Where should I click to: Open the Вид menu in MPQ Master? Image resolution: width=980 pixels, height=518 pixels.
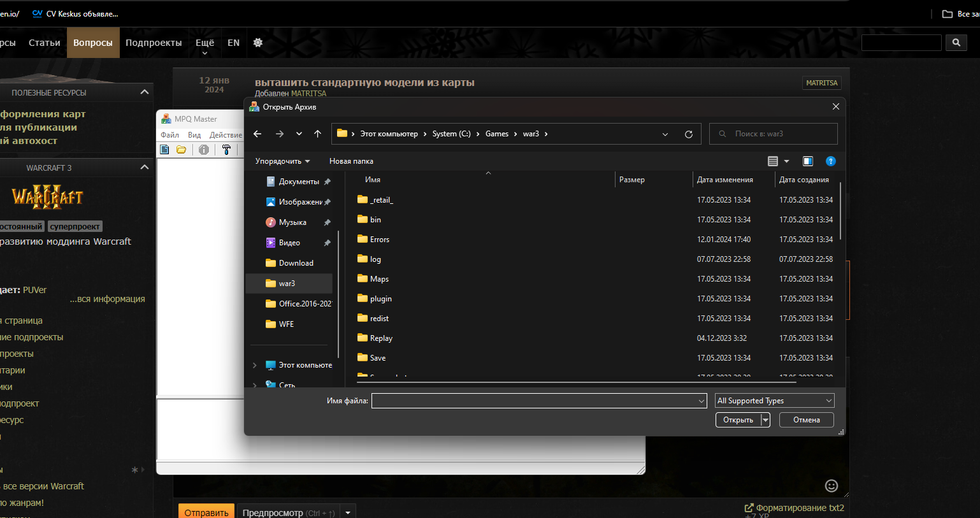click(194, 135)
